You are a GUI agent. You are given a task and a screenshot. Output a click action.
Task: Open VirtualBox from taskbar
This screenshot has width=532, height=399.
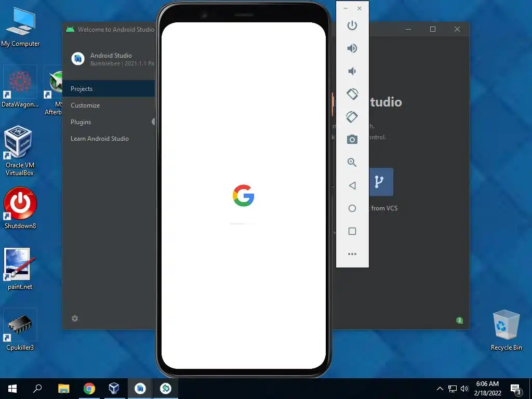pos(114,389)
